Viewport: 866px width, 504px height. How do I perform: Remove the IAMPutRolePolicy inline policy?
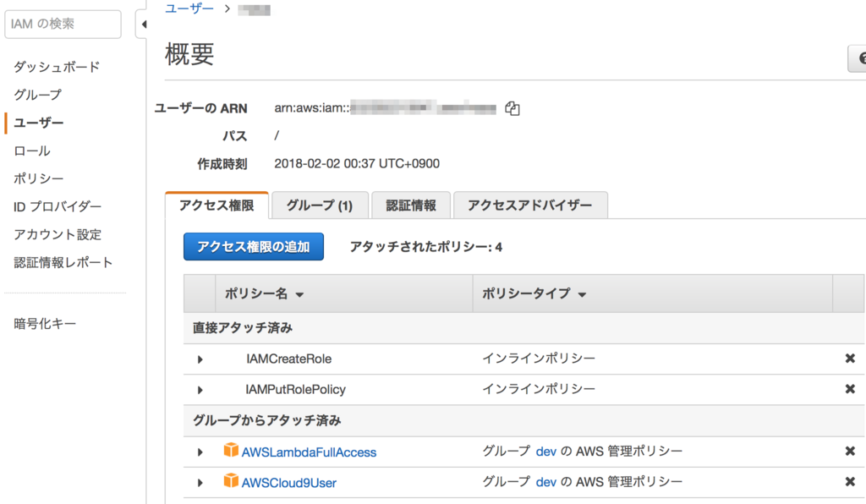(849, 389)
